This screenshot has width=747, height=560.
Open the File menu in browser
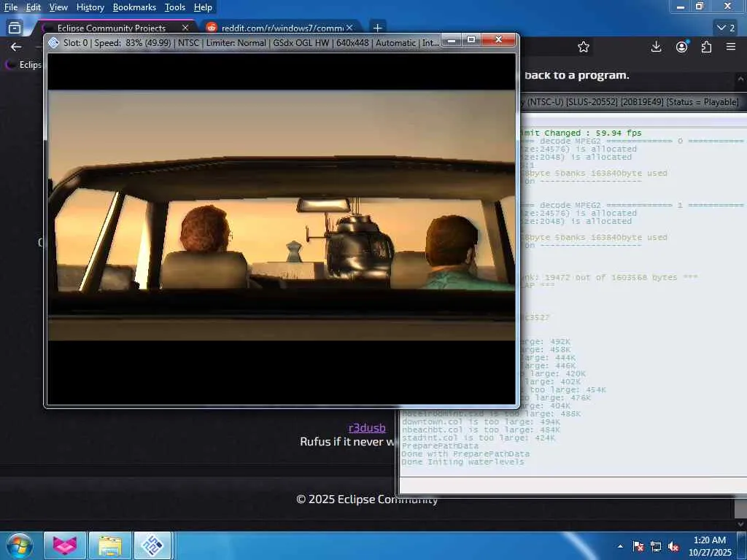pos(10,7)
